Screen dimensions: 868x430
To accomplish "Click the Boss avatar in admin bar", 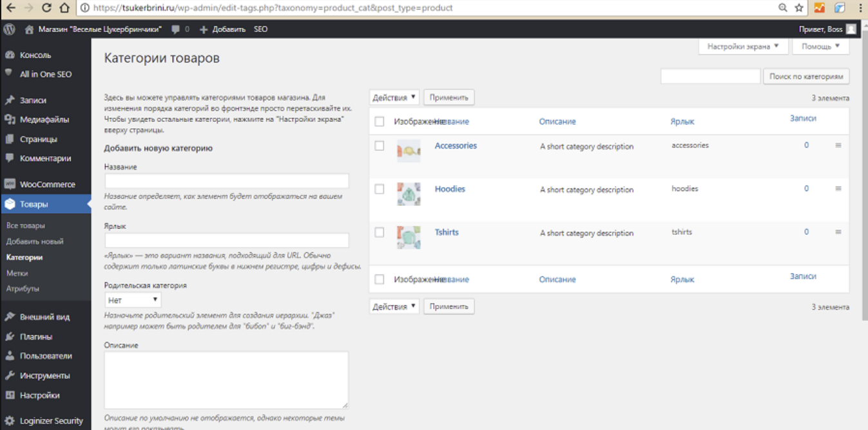I will click(851, 29).
